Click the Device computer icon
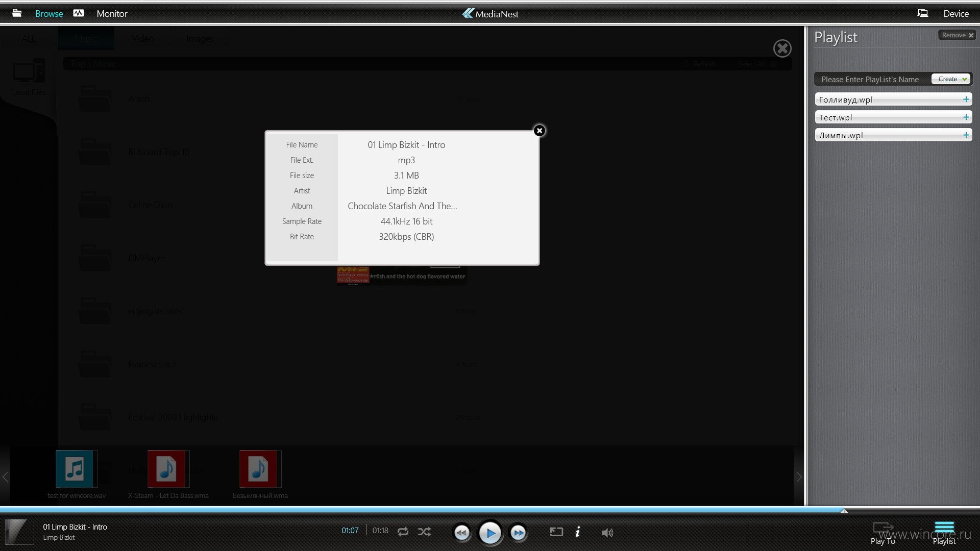 pos(923,13)
